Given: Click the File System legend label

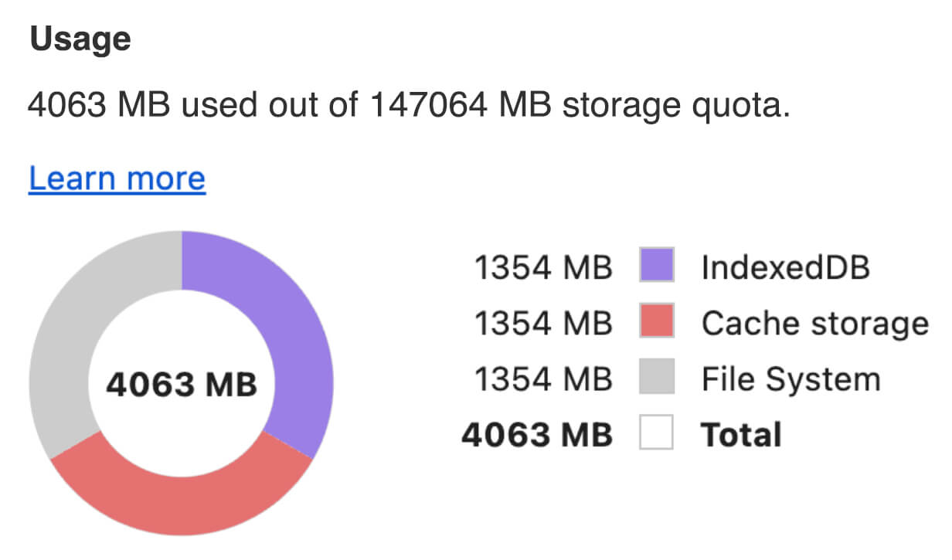Looking at the screenshot, I should coord(790,379).
